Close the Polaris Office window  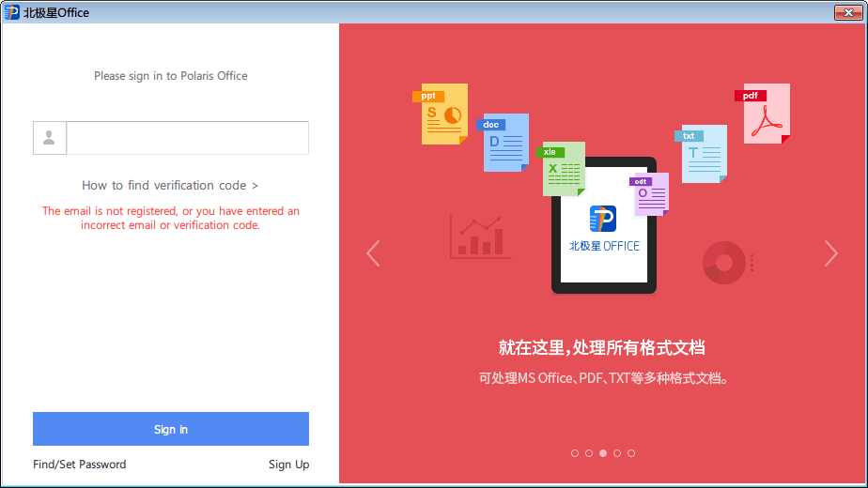[x=848, y=12]
